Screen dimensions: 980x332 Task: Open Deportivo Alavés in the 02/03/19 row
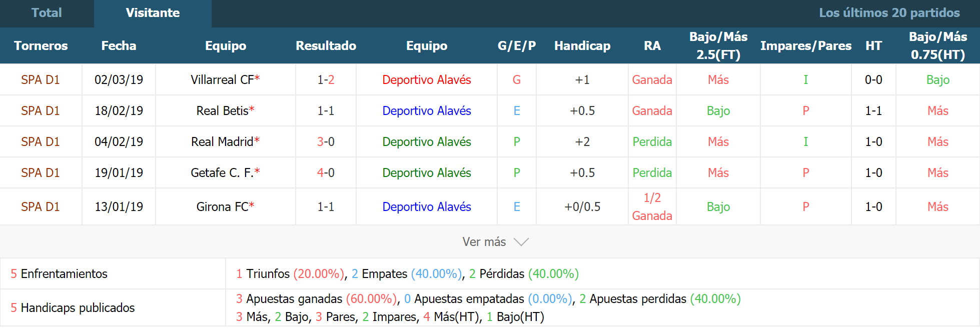pos(426,79)
